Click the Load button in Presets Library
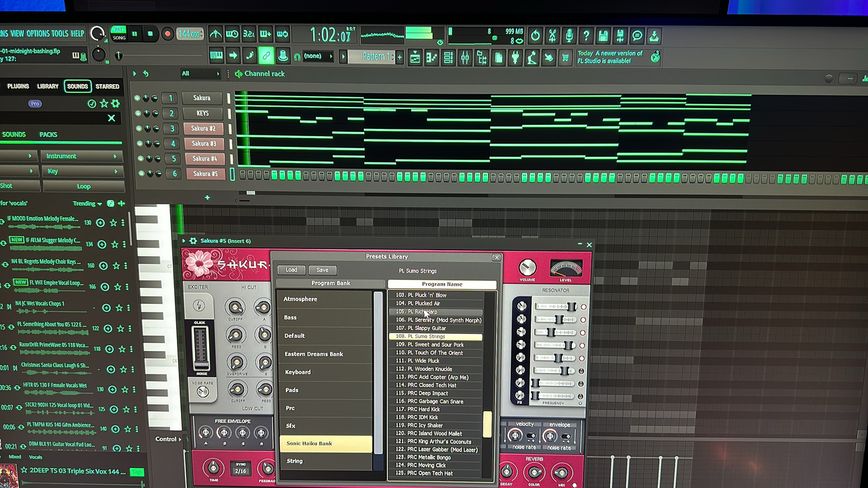Viewport: 868px width, 488px height. [x=291, y=270]
